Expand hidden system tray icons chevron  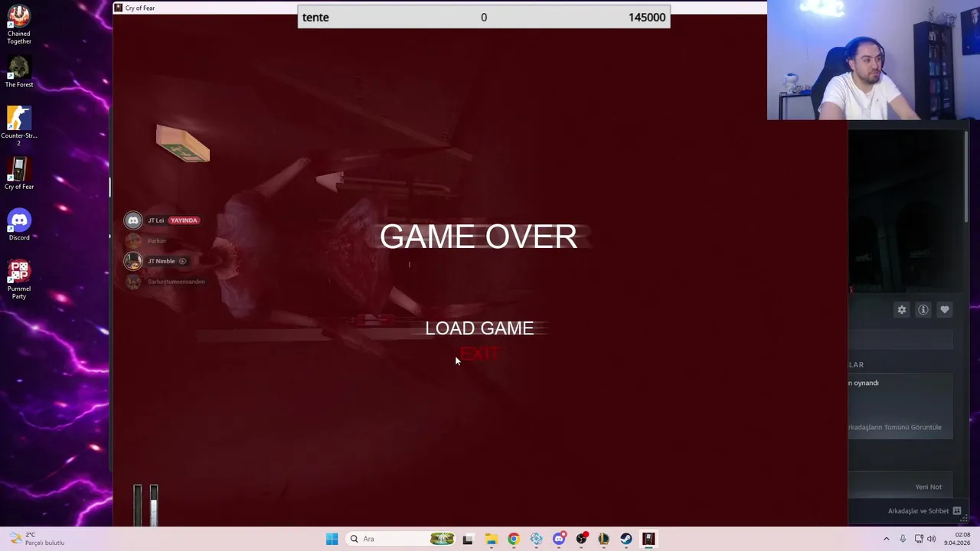[887, 539]
